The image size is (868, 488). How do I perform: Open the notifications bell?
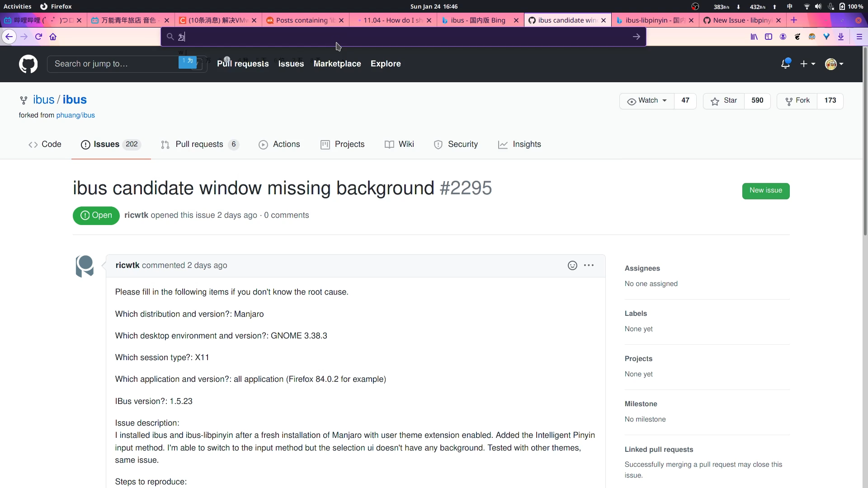[x=786, y=64]
